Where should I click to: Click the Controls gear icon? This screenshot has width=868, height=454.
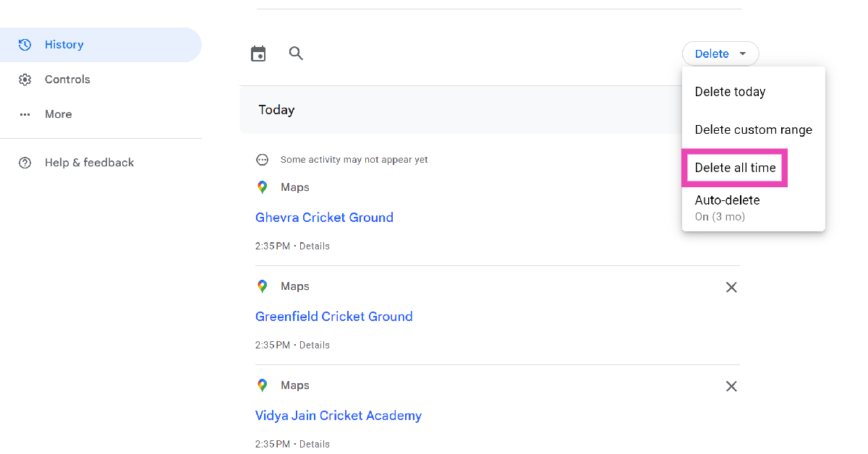click(x=25, y=80)
